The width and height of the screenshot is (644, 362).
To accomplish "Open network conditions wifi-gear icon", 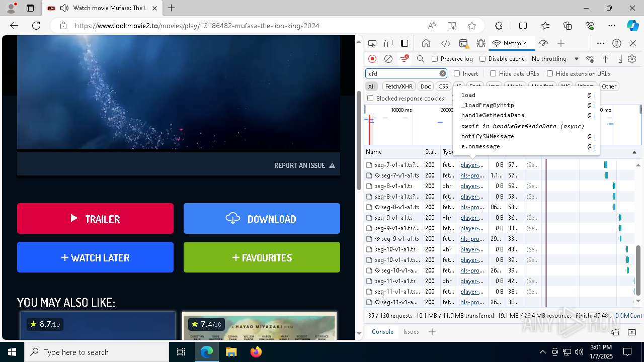I will click(x=590, y=59).
